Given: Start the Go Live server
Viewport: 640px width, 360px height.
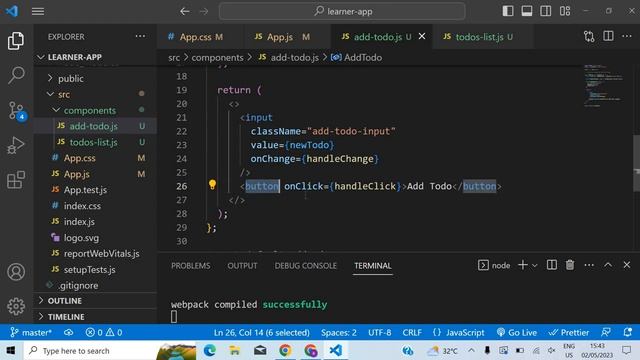Looking at the screenshot, I should [x=517, y=333].
